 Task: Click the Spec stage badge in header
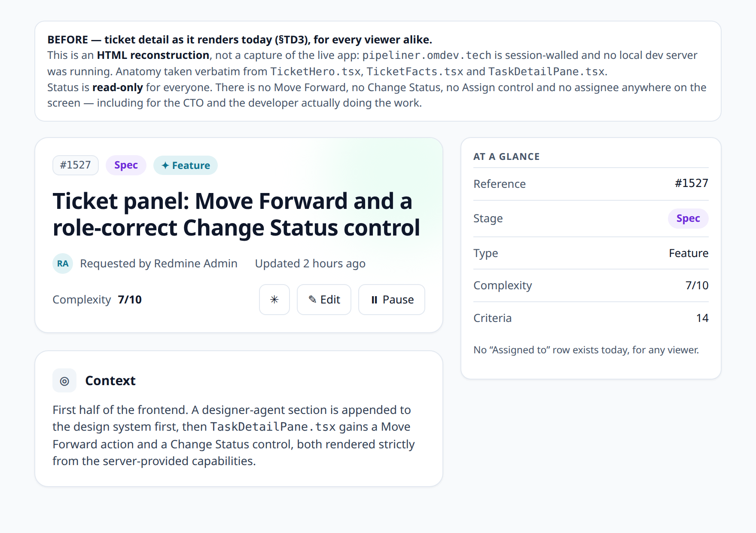point(126,165)
